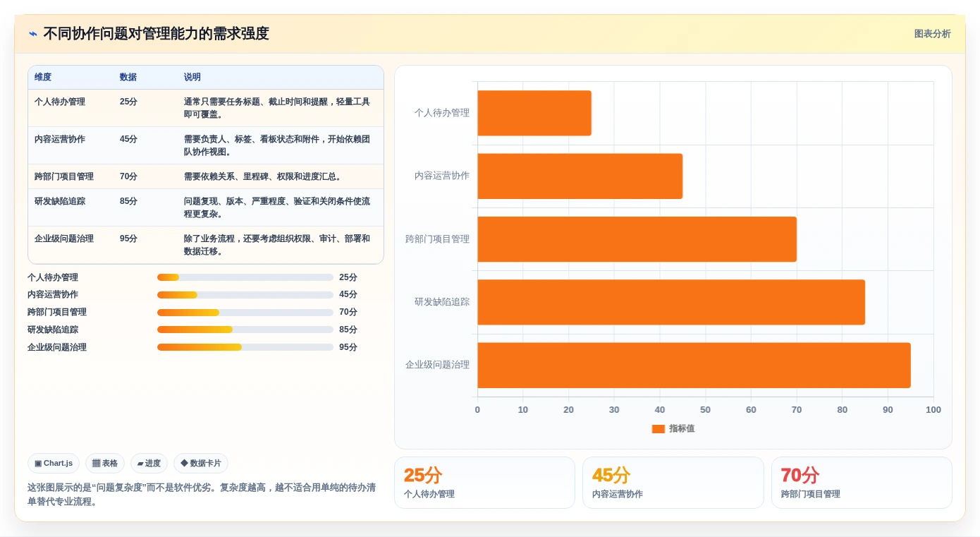Click the x-axis tick label 100
Screen dimensions: 980x537
(933, 410)
